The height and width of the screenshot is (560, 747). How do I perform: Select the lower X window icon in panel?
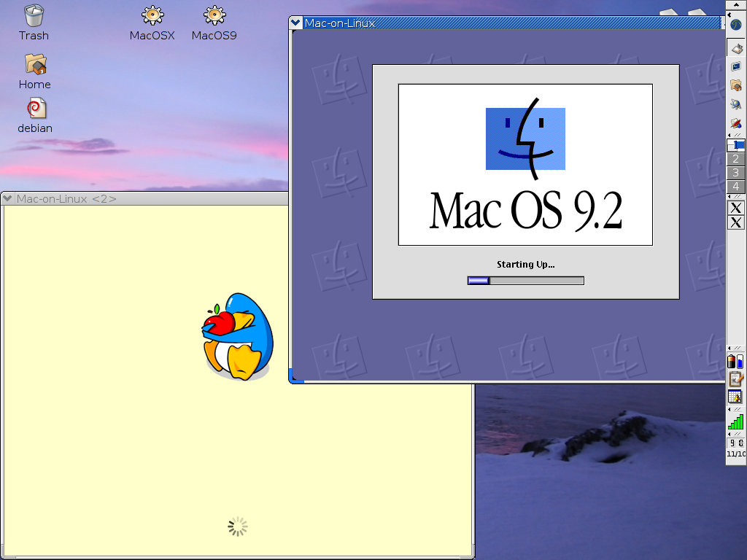736,222
